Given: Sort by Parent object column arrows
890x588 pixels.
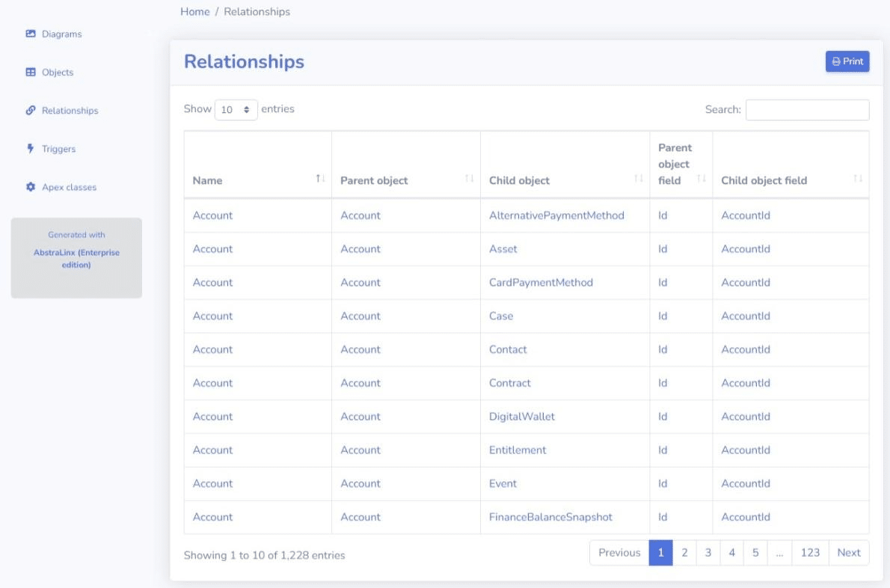Looking at the screenshot, I should (469, 178).
